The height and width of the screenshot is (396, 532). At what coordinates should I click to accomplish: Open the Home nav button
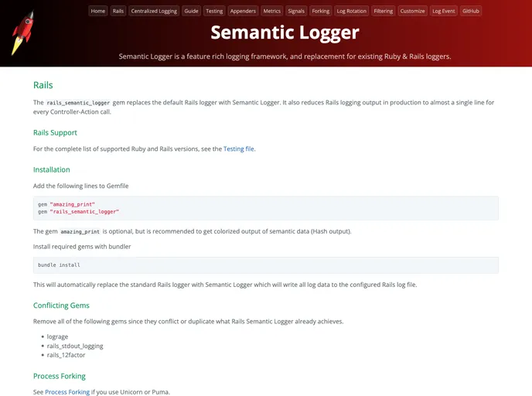(98, 11)
